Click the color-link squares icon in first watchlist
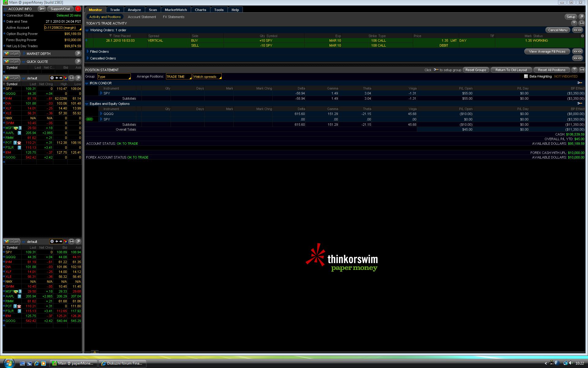 click(66, 78)
